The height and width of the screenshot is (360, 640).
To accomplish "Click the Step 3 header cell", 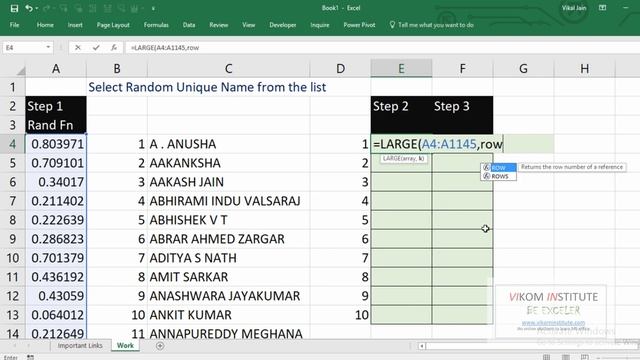I will [462, 106].
